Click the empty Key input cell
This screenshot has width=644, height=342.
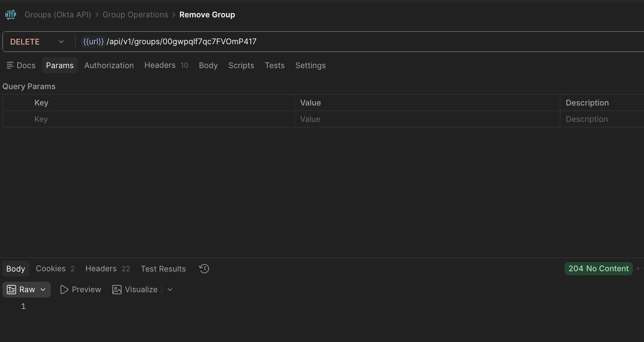click(149, 119)
